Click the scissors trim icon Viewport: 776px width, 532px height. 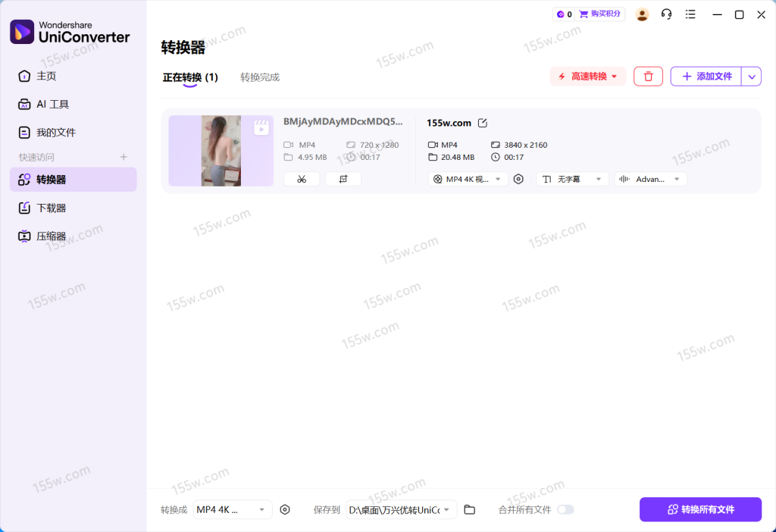point(302,179)
